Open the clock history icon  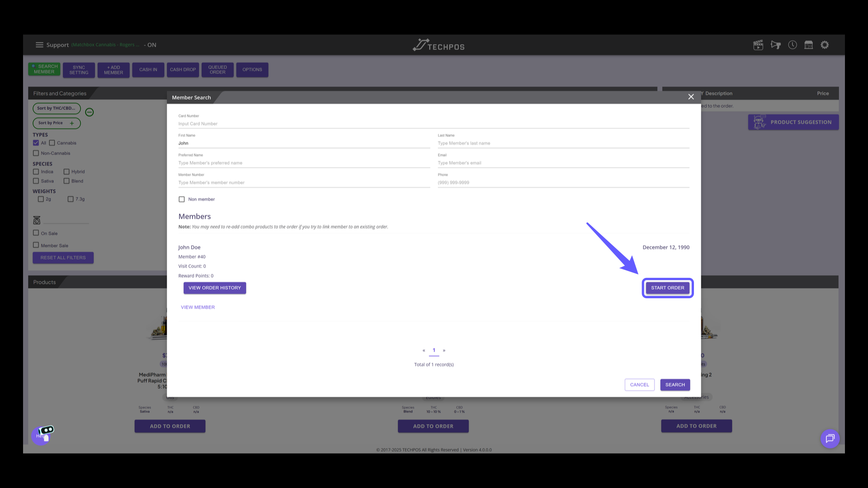tap(793, 45)
